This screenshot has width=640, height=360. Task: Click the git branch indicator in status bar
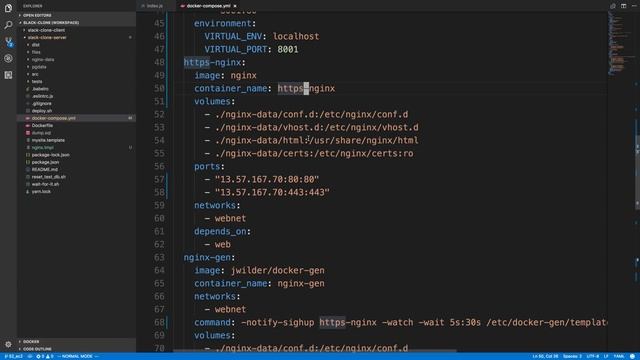(x=13, y=356)
